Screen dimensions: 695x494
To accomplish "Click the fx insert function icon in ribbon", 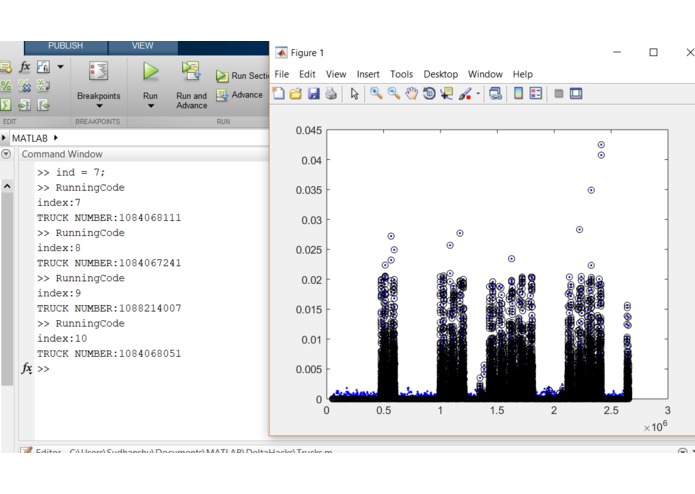I will coord(24,66).
